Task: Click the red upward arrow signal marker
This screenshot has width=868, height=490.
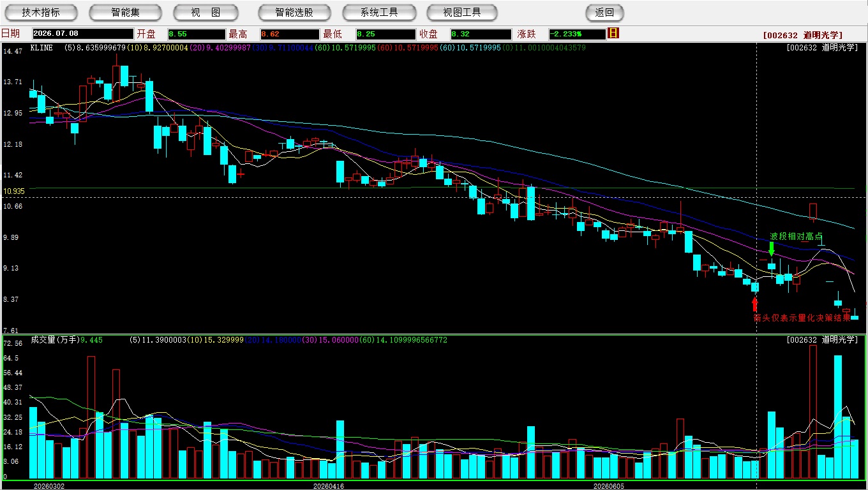Action: point(755,305)
